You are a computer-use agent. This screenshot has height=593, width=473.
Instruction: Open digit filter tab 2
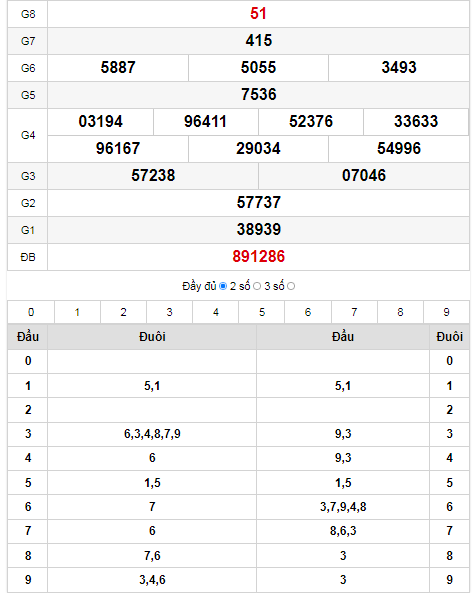(123, 312)
